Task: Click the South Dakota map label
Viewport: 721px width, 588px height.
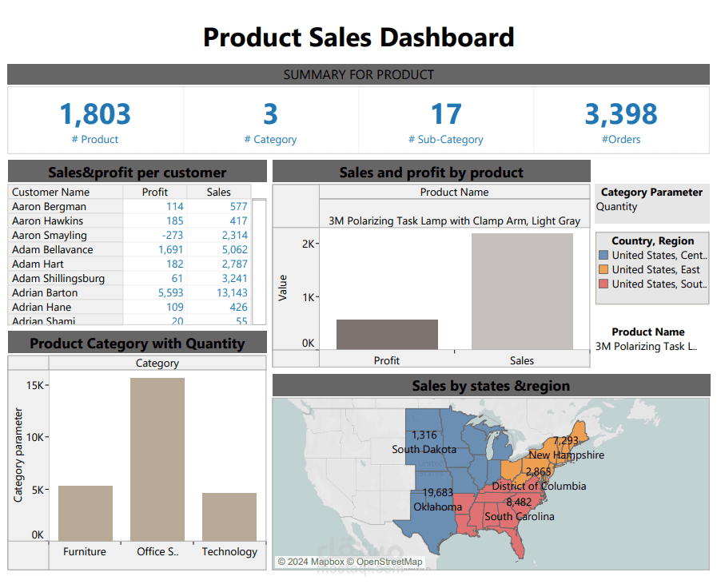Action: pos(424,449)
